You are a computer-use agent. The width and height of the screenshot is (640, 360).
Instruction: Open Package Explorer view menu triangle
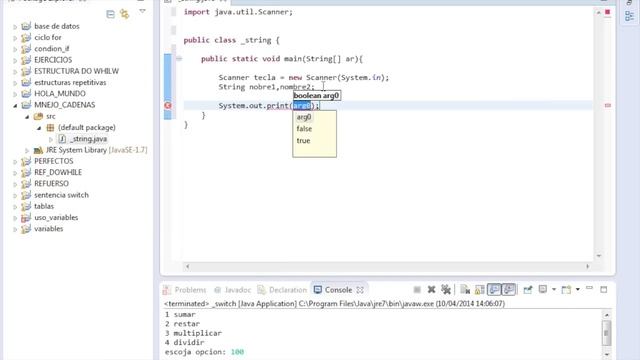[142, 11]
